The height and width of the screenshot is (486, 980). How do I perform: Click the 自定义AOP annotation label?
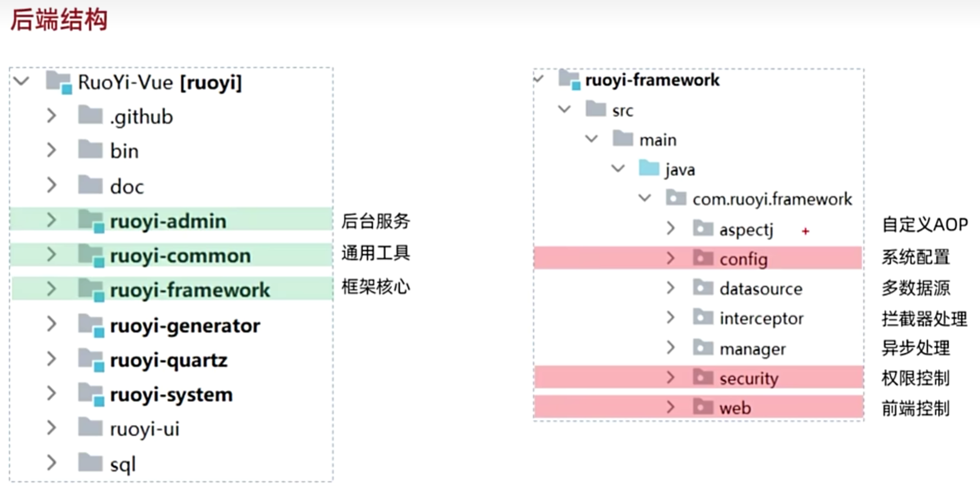[x=923, y=224]
